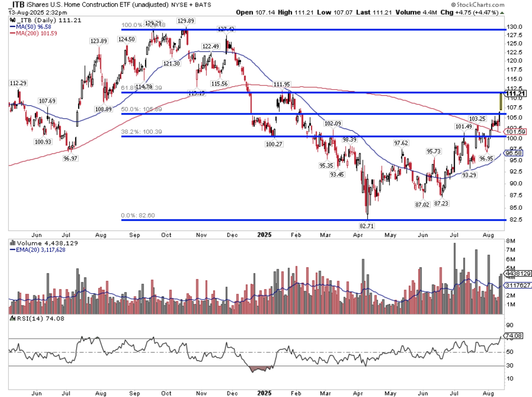The height and width of the screenshot is (397, 532).
Task: Click the price label 95.73
Action: (x=434, y=151)
